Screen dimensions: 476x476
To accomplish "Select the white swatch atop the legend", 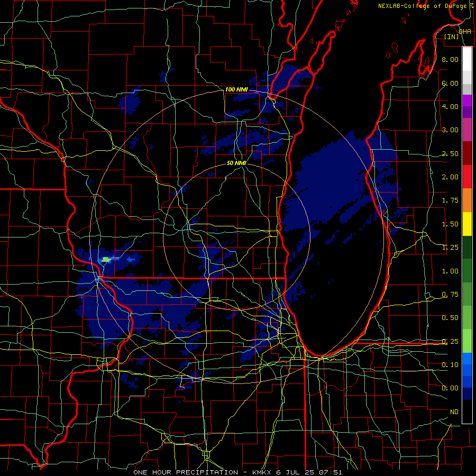I will (x=467, y=59).
